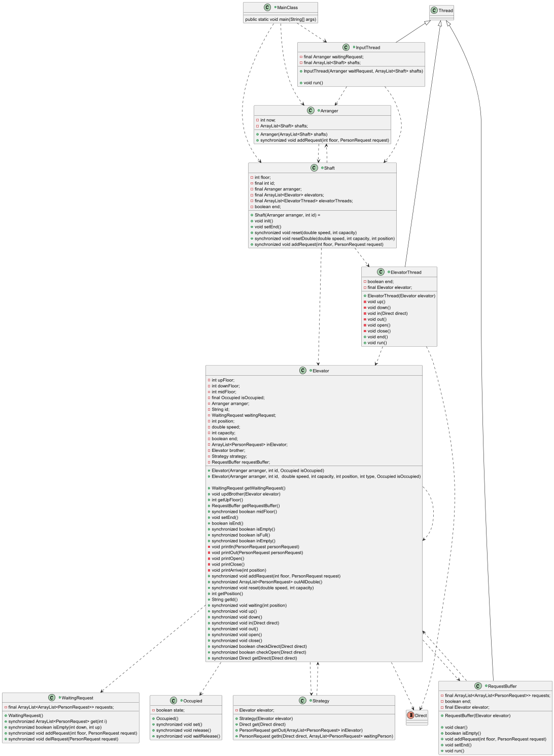Click the Arranger class circle icon
Image resolution: width=554 pixels, height=756 pixels.
pos(310,111)
